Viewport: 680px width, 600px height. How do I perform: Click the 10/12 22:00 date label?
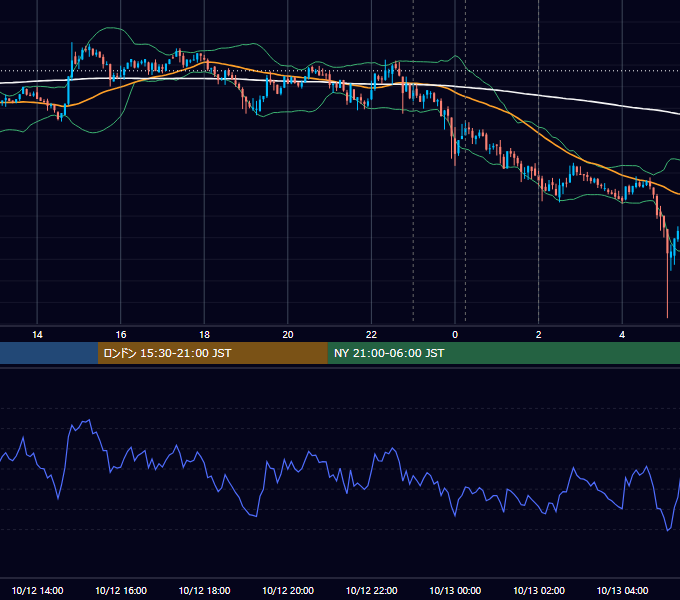pos(371,590)
